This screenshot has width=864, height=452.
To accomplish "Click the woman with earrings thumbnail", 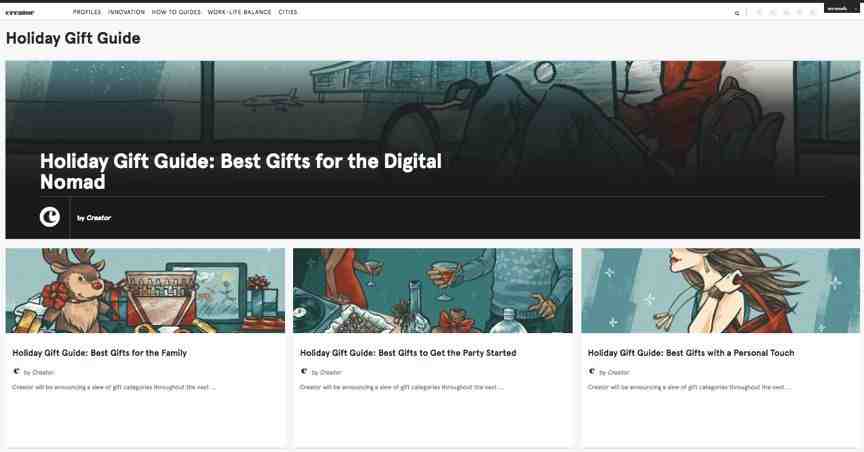I will point(720,290).
